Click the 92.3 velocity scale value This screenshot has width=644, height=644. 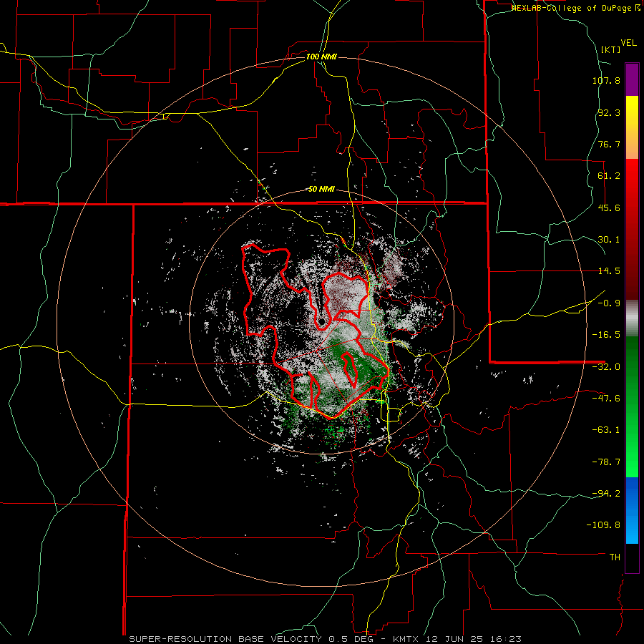(609, 112)
